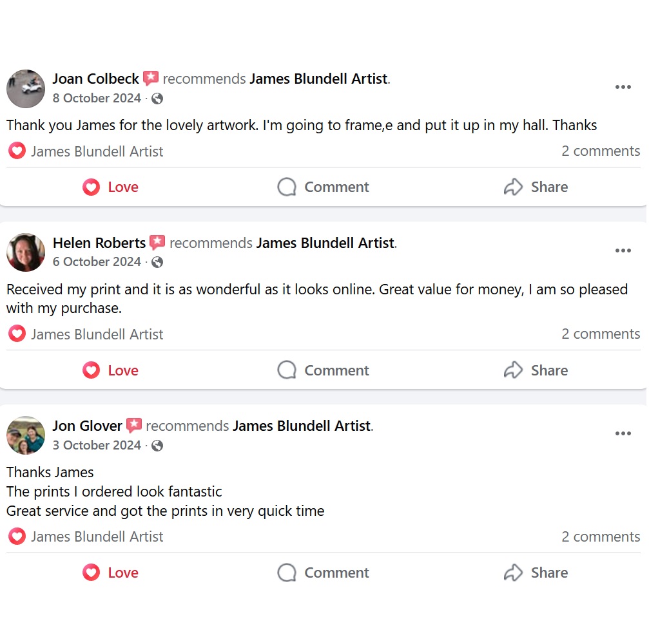
Task: Toggle Love on Helen Roberts' review
Action: pyautogui.click(x=110, y=371)
